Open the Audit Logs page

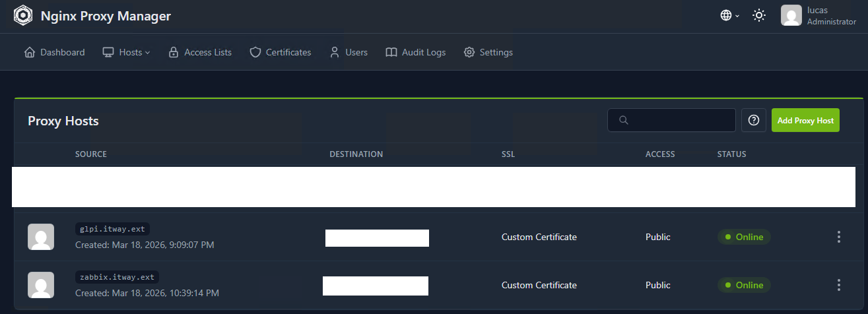(416, 52)
